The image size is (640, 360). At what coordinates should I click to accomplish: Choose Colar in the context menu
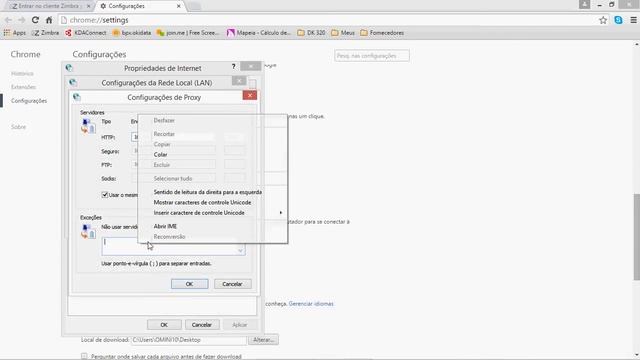[160, 155]
